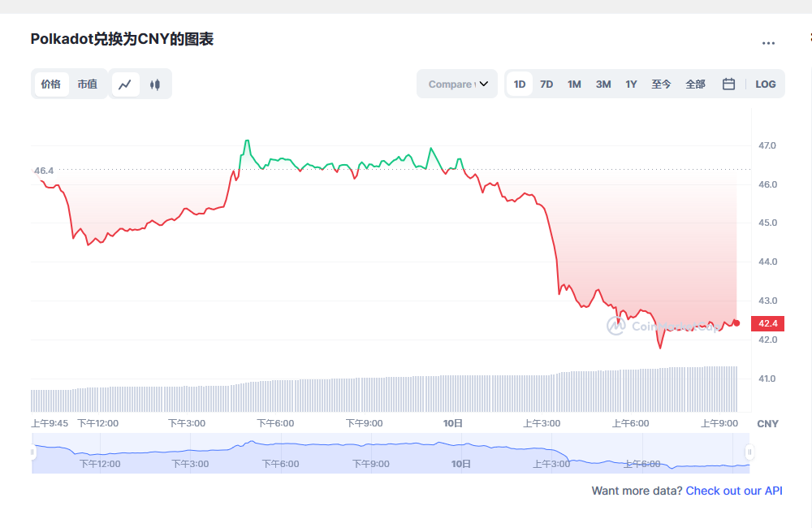
Task: Select the 至今 (YTD) time range
Action: (x=661, y=84)
